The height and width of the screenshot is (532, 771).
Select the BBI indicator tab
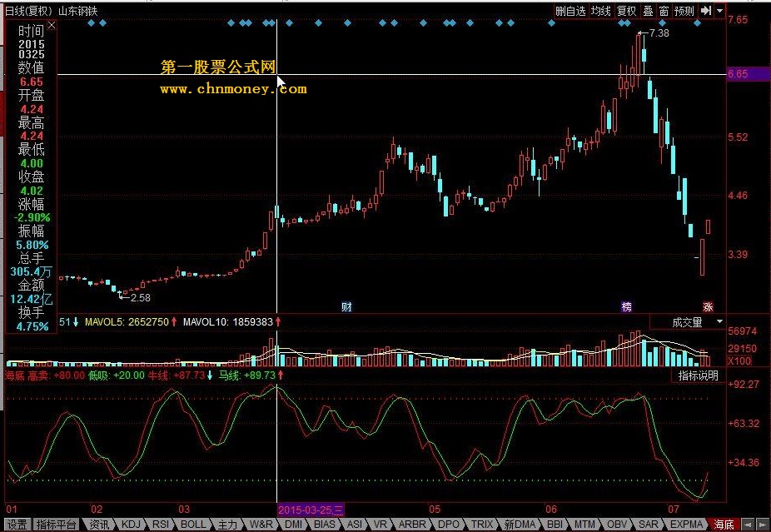coord(555,525)
